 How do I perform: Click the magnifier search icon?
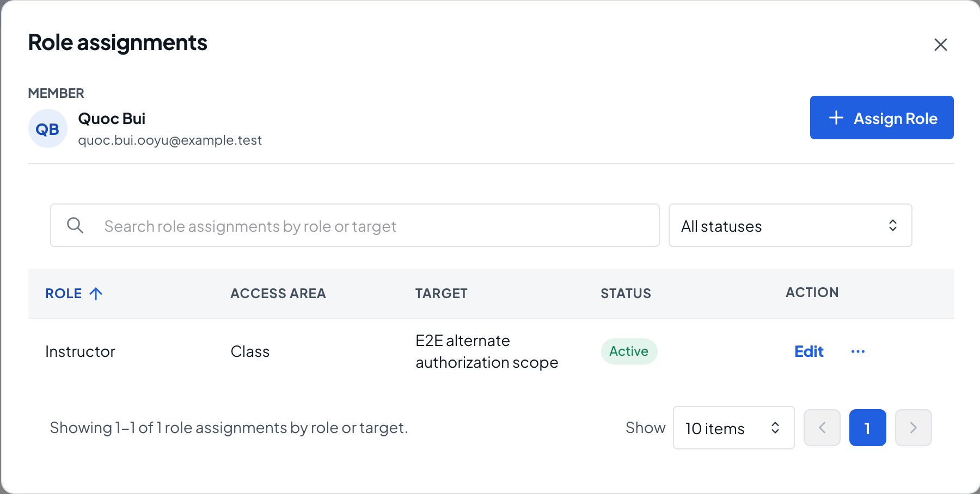[x=75, y=225]
